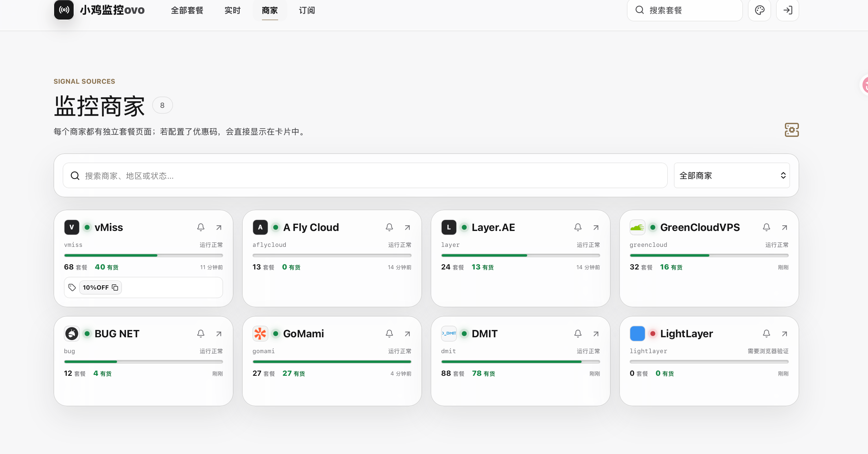Click the merchant count badge 8
Viewport: 868px width, 454px height.
tap(162, 105)
